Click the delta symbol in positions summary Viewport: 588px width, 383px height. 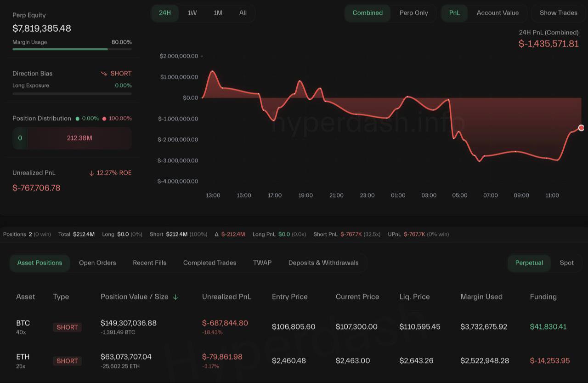[217, 234]
